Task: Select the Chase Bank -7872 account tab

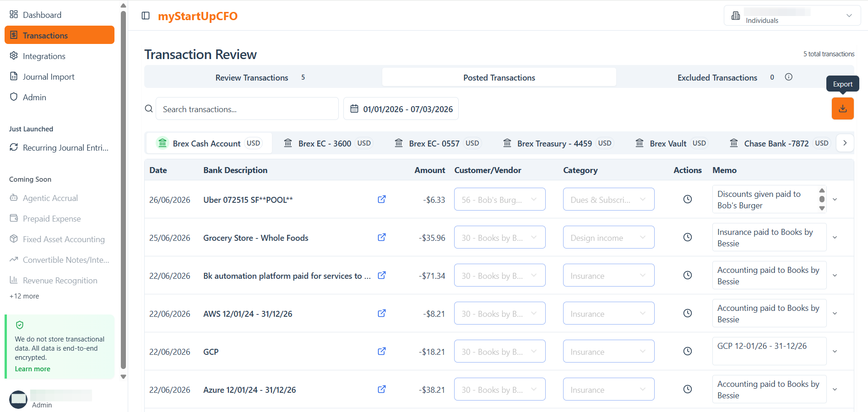Action: coord(779,143)
